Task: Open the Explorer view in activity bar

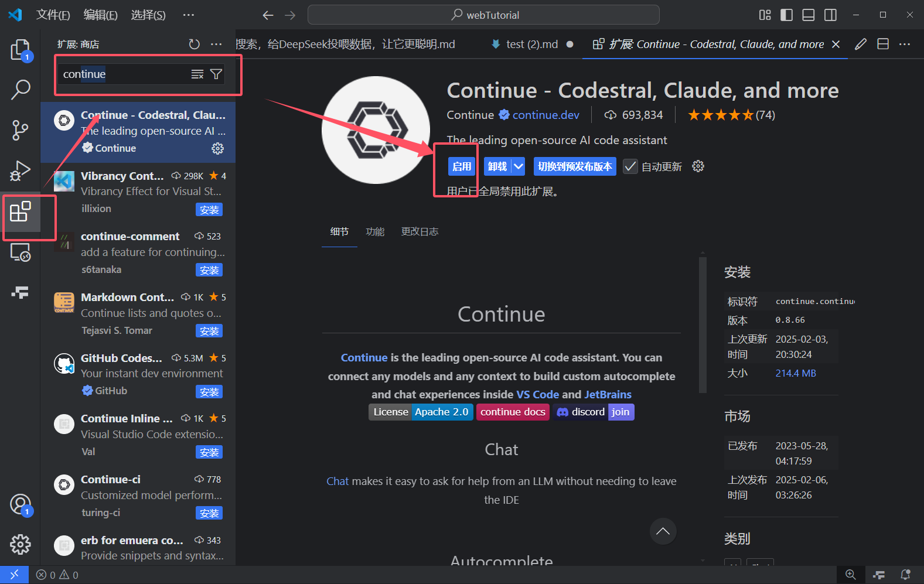Action: pyautogui.click(x=21, y=50)
